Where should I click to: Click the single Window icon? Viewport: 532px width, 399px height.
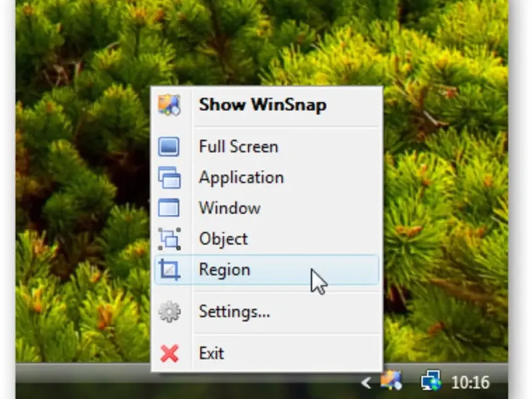click(x=169, y=207)
